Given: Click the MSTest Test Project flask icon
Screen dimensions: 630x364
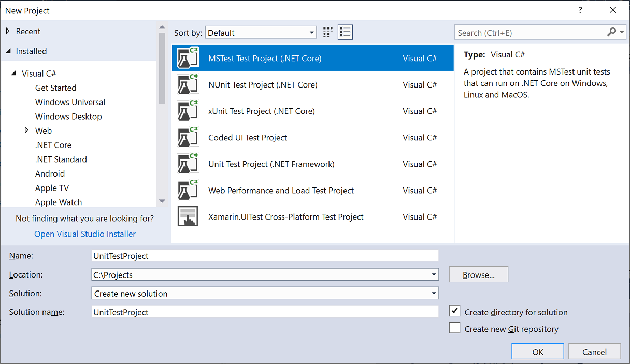Looking at the screenshot, I should click(x=188, y=58).
